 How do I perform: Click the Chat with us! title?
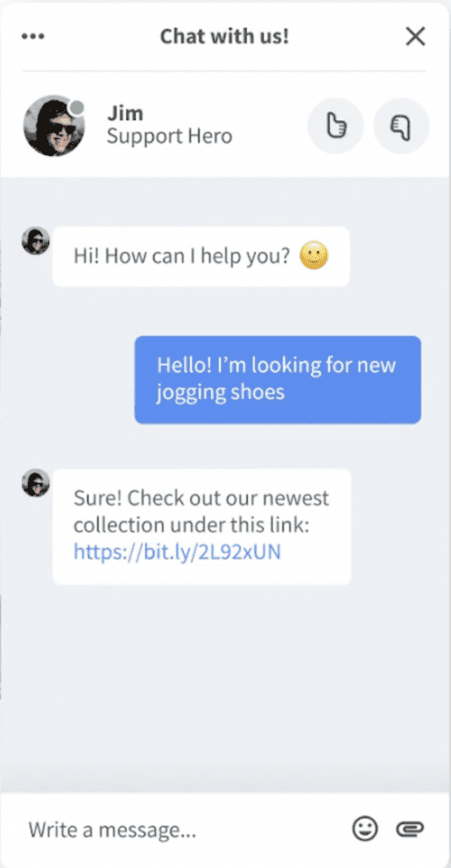[x=225, y=36]
